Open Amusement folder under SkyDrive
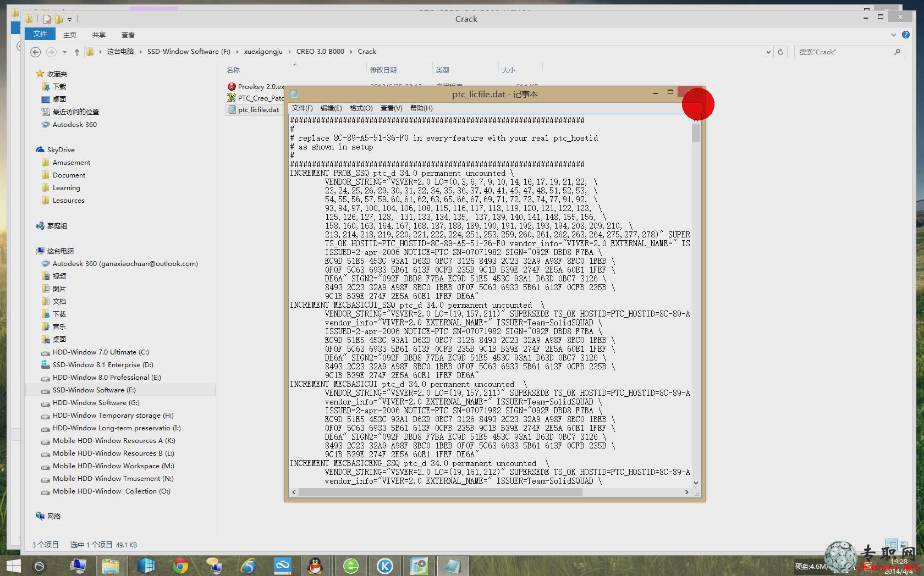Image resolution: width=924 pixels, height=576 pixels. [x=65, y=162]
